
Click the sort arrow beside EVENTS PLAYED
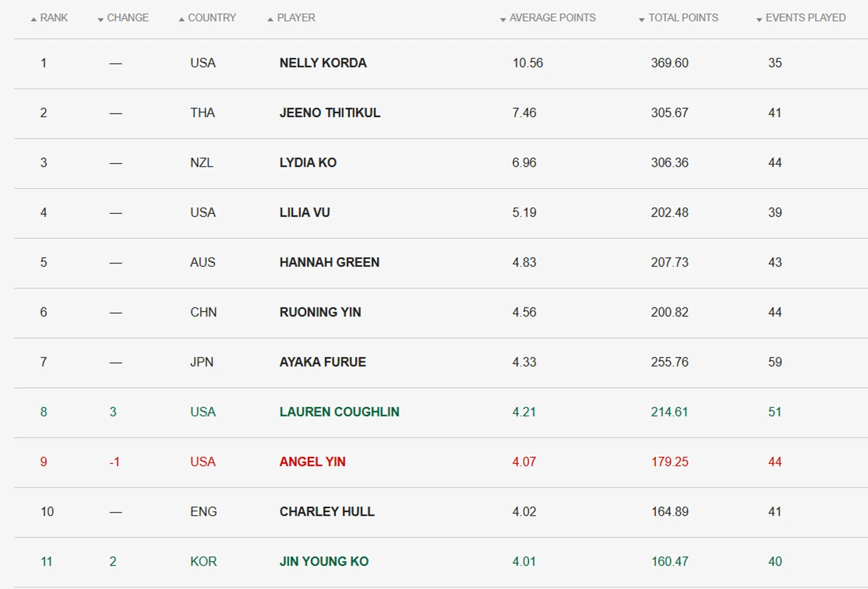pos(759,20)
